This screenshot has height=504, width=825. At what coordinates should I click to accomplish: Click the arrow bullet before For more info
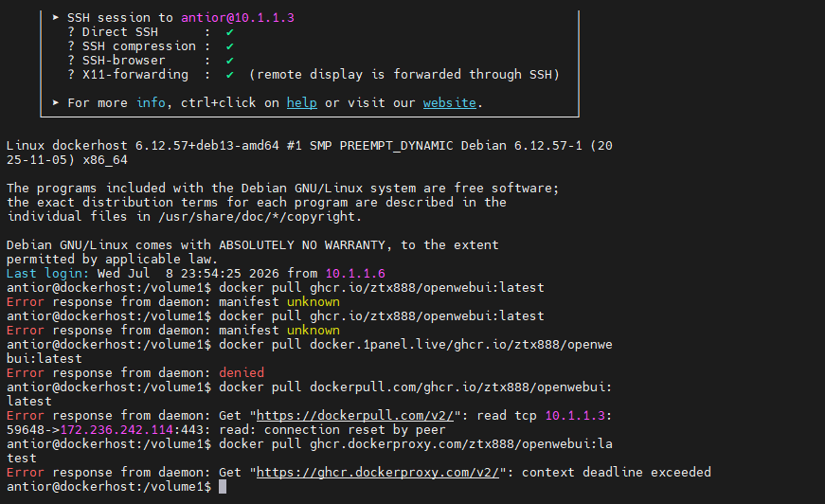[x=55, y=102]
